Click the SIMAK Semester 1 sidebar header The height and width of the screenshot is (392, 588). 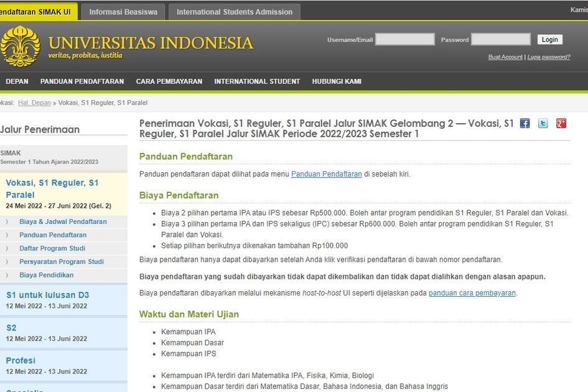tap(63, 157)
